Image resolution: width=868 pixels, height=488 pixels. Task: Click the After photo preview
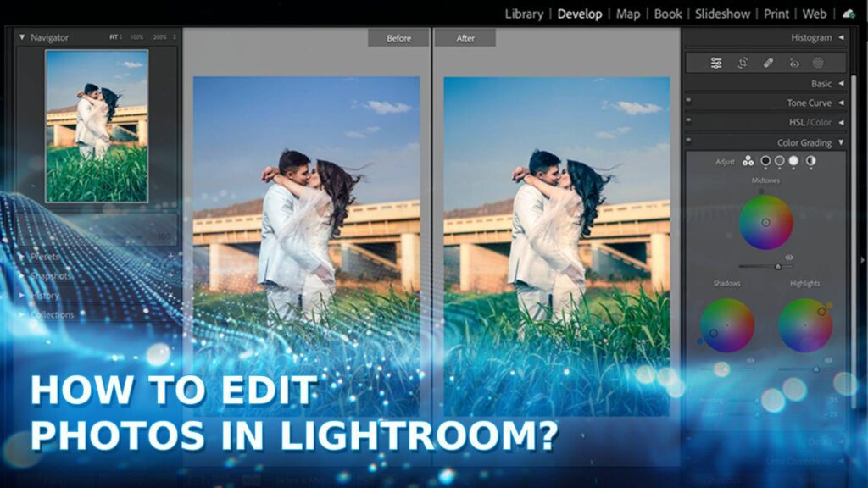(557, 247)
